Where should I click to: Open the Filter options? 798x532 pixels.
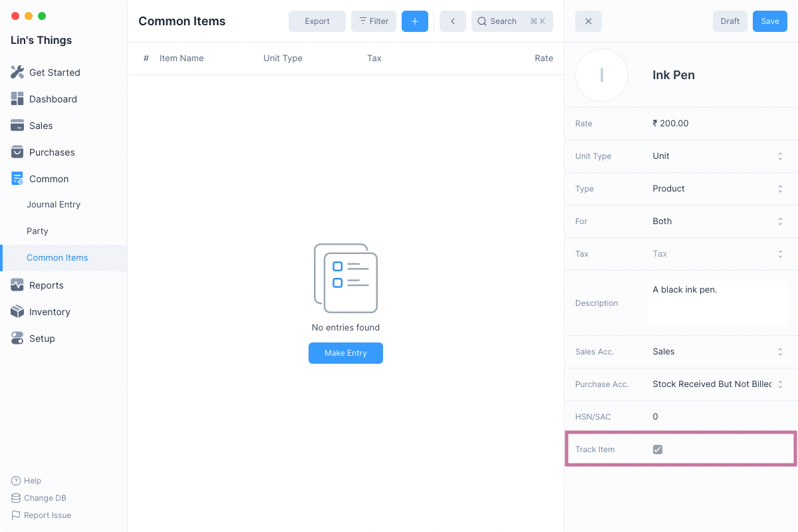coord(373,21)
